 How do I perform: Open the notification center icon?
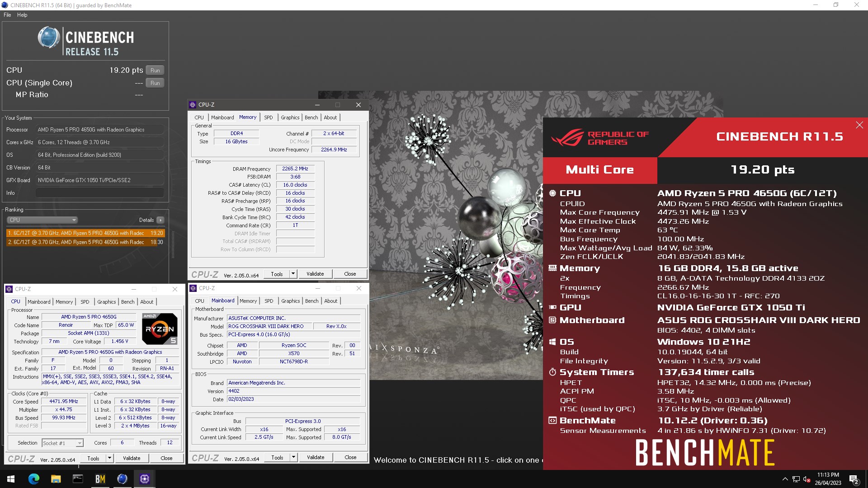coord(854,479)
